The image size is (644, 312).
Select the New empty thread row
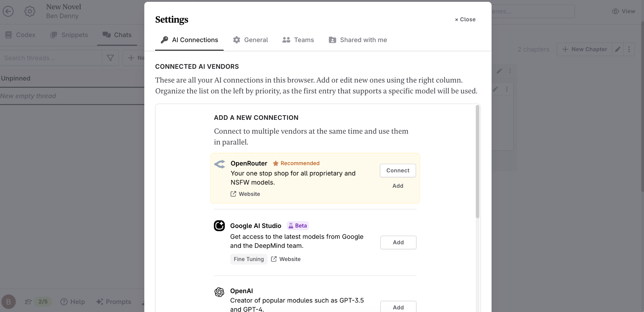(72, 96)
